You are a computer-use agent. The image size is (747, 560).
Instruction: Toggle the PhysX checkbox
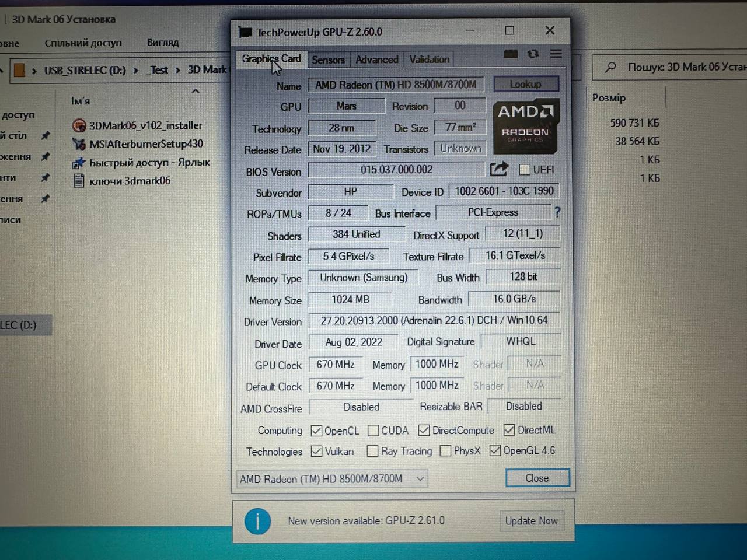click(x=445, y=450)
